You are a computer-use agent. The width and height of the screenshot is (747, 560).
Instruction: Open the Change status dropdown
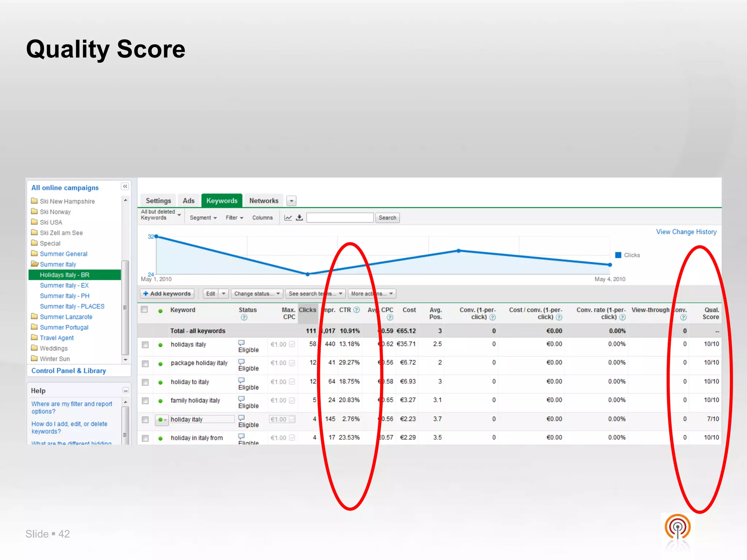(x=257, y=293)
